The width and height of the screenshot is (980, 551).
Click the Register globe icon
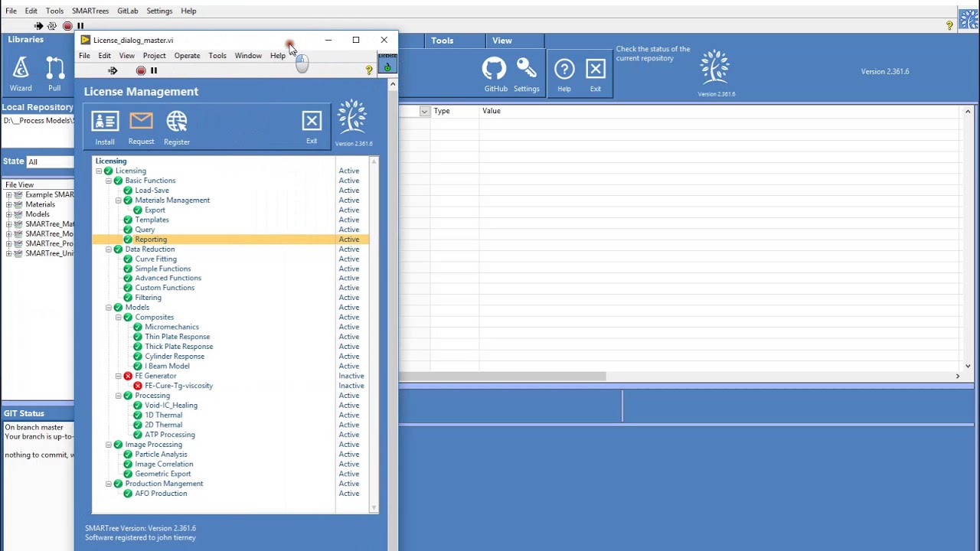pos(177,121)
